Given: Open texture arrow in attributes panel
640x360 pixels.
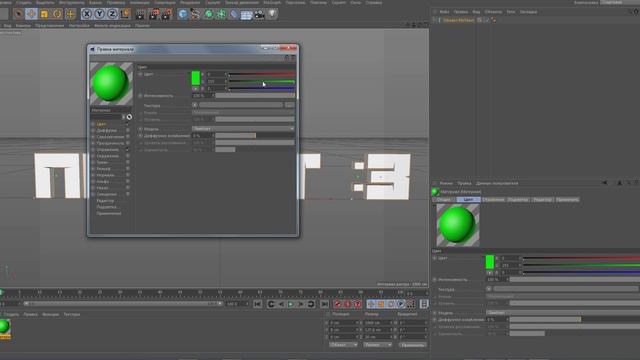Looking at the screenshot, I should coord(489,289).
